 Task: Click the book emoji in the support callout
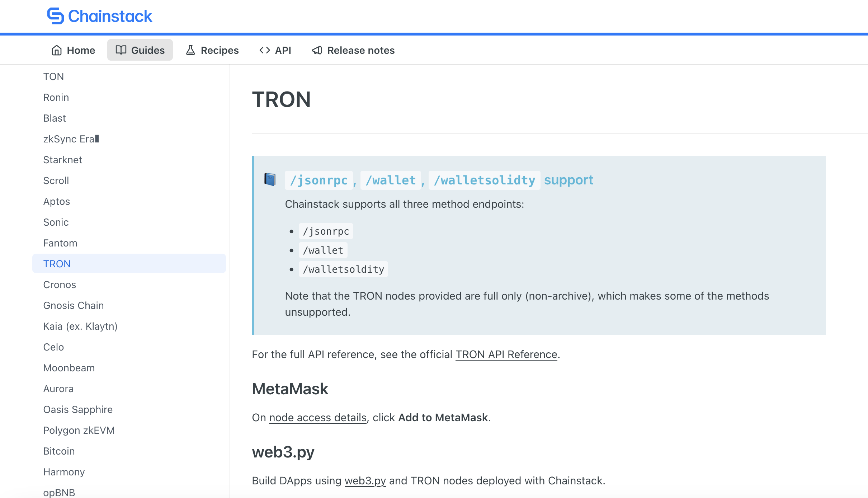(x=270, y=179)
